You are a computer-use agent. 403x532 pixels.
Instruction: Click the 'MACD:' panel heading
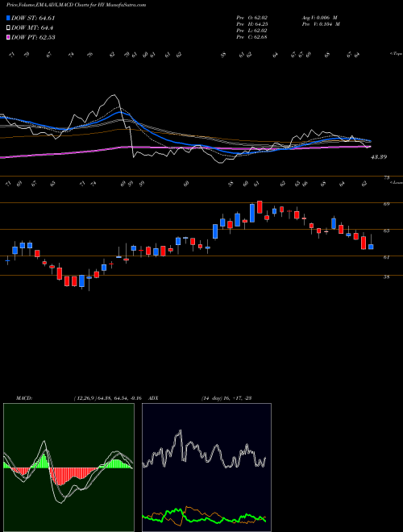tap(23, 398)
